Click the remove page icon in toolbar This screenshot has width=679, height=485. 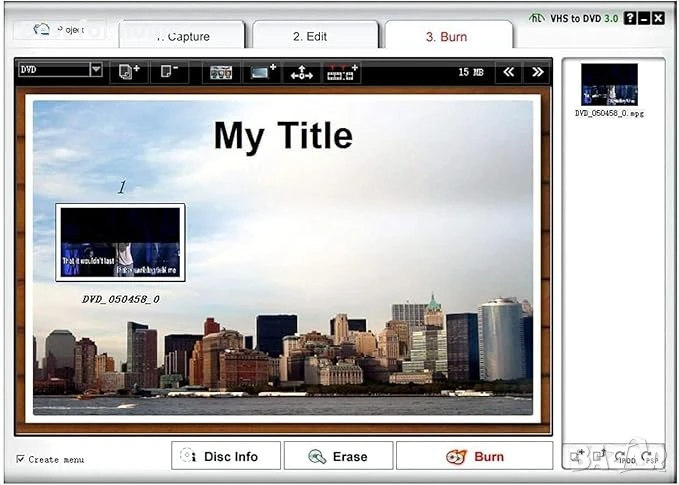(168, 72)
